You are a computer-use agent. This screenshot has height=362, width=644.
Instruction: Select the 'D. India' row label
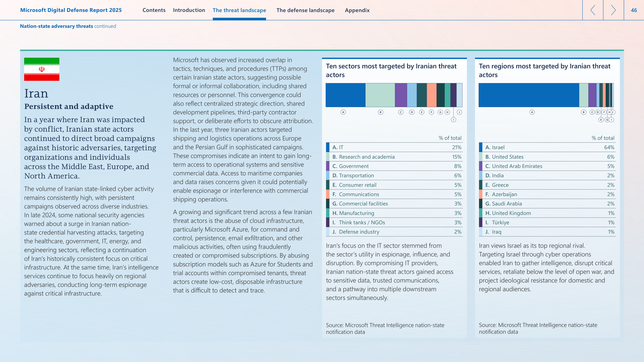click(x=494, y=176)
